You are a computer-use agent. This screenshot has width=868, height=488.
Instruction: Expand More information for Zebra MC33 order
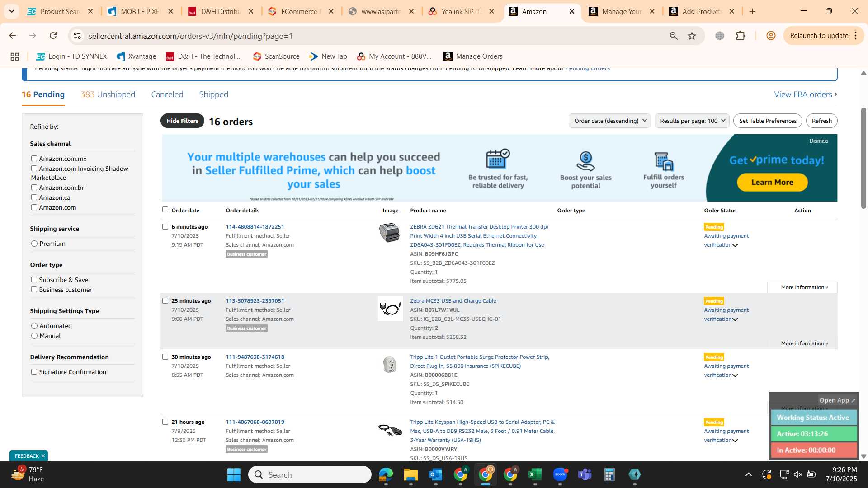(x=804, y=343)
